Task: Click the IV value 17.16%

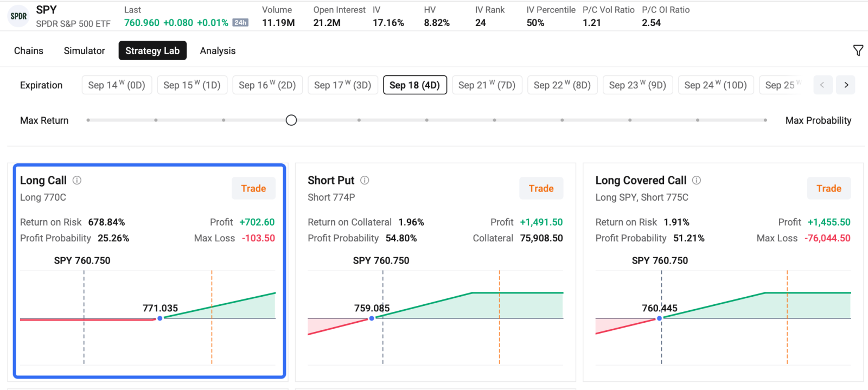Action: pos(388,23)
